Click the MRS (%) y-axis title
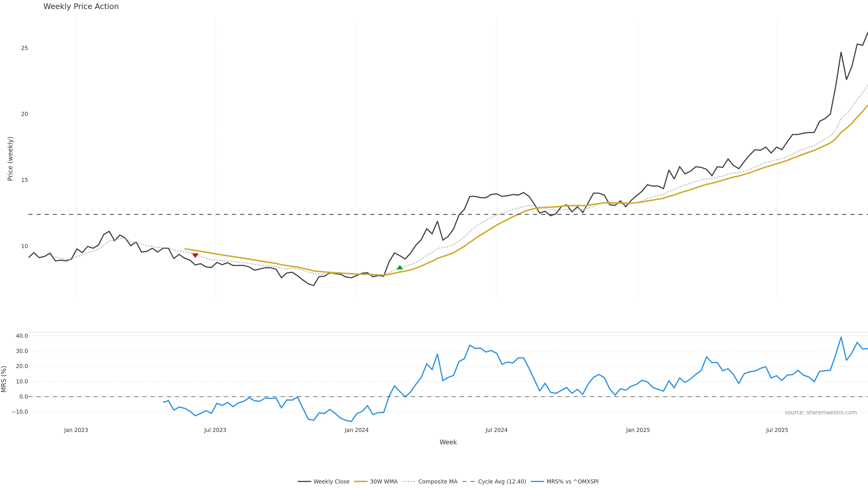This screenshot has height=488, width=868. 4,379
